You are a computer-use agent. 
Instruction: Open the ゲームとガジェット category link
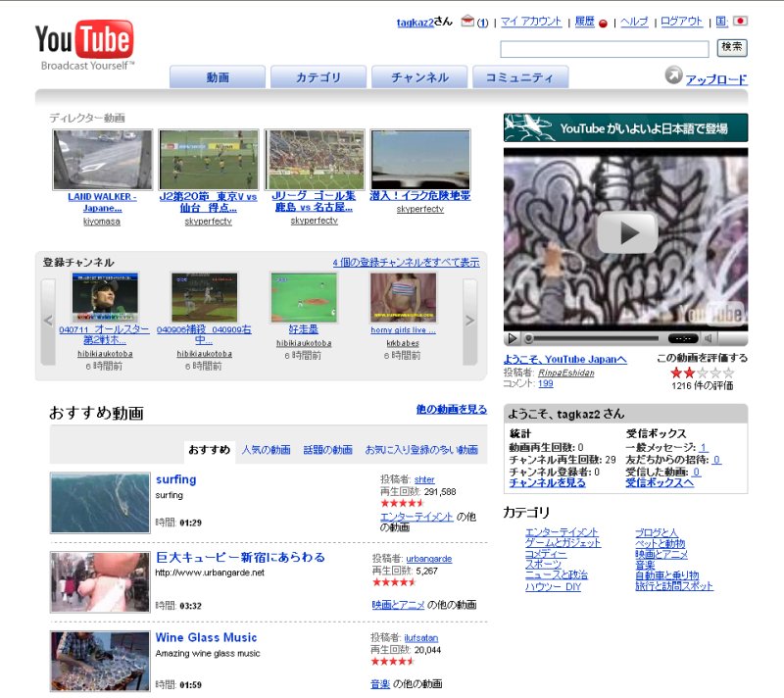point(563,542)
